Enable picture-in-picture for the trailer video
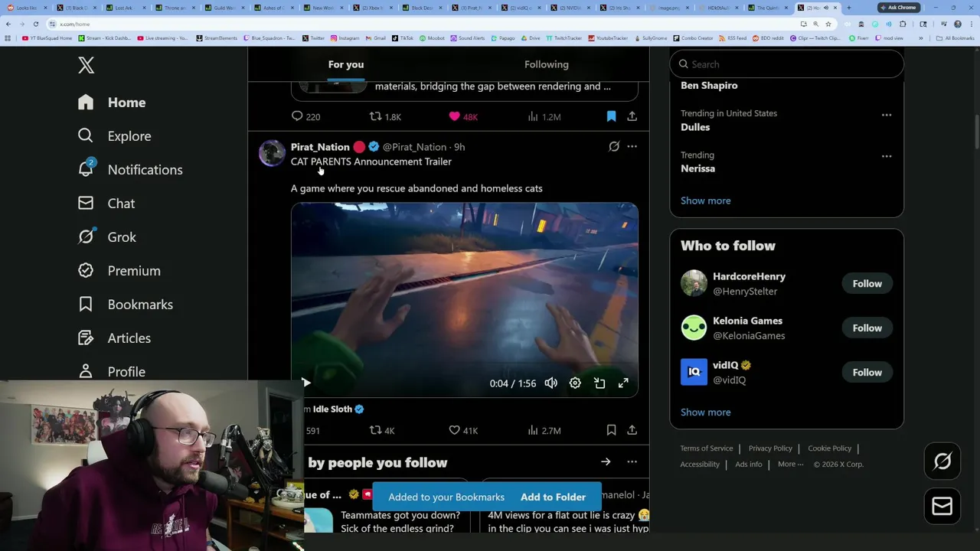 coord(599,383)
